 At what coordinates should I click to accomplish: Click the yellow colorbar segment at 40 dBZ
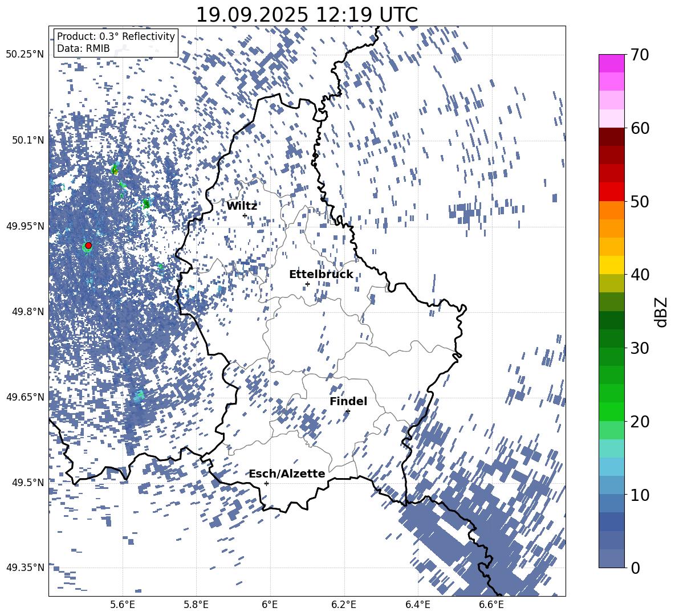pyautogui.click(x=611, y=266)
